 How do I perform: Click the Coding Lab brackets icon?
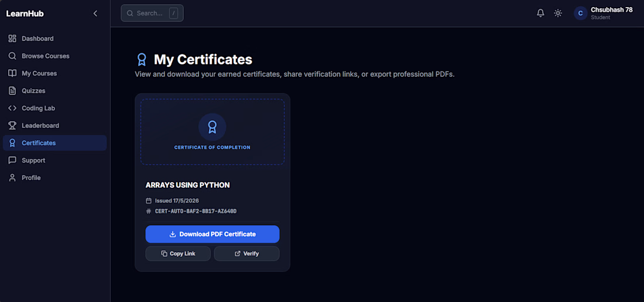coord(12,108)
